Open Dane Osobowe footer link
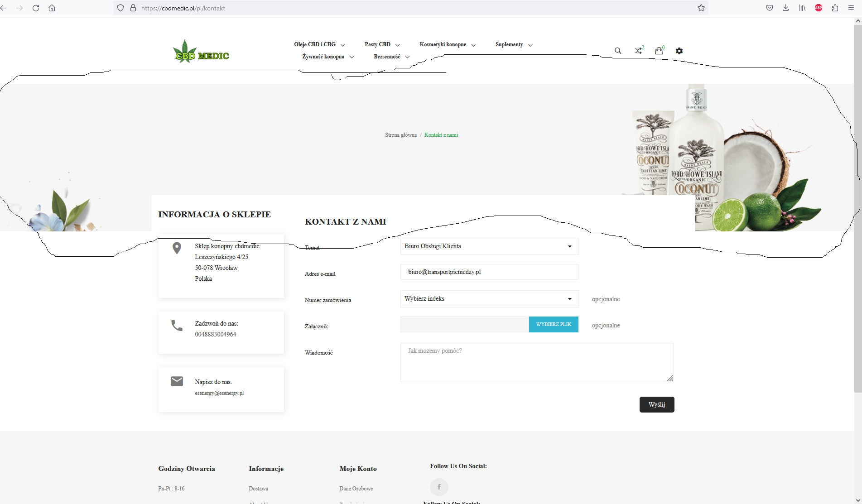This screenshot has width=862, height=504. tap(356, 489)
